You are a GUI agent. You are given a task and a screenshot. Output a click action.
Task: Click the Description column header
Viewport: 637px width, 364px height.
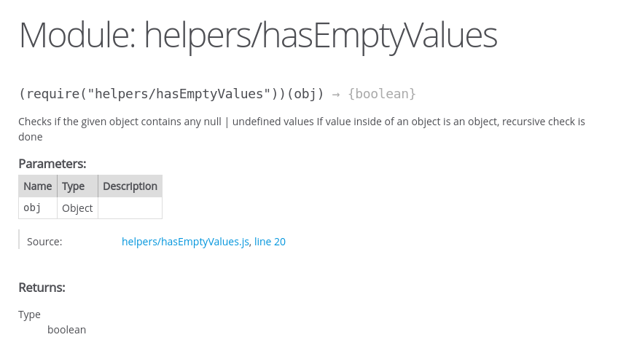pos(130,186)
